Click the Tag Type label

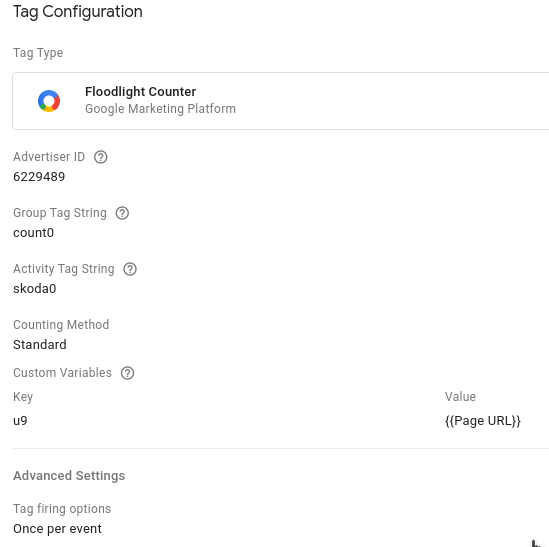[x=38, y=53]
